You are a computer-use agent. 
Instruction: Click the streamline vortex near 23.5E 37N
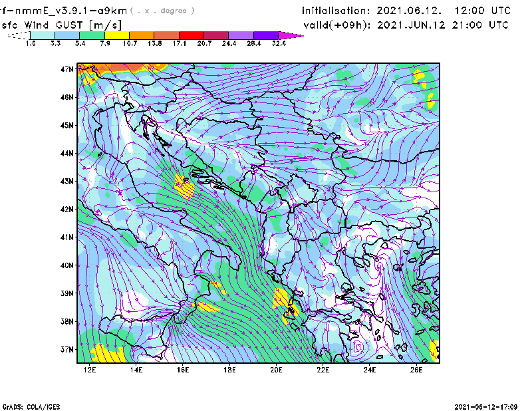tap(357, 347)
